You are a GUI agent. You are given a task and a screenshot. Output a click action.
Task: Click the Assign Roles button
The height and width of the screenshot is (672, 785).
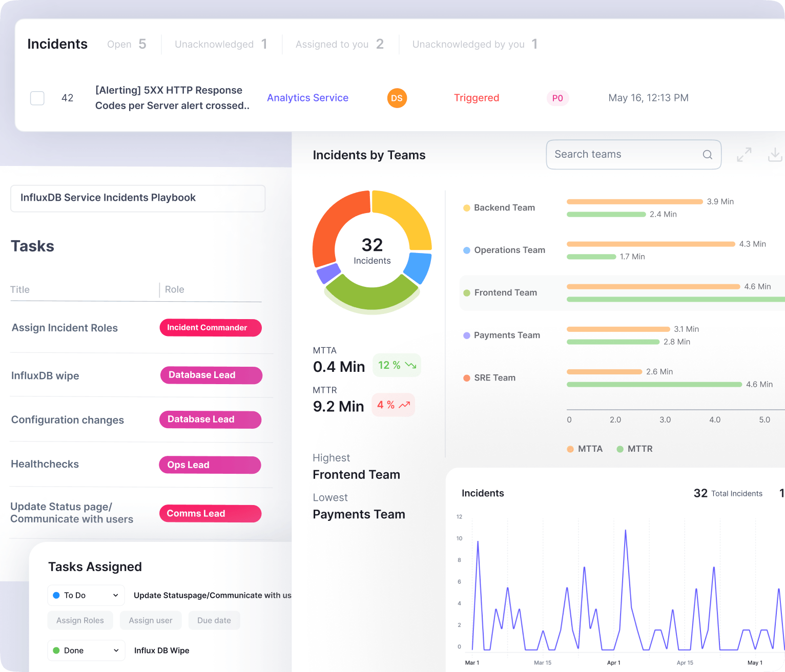[x=80, y=620]
